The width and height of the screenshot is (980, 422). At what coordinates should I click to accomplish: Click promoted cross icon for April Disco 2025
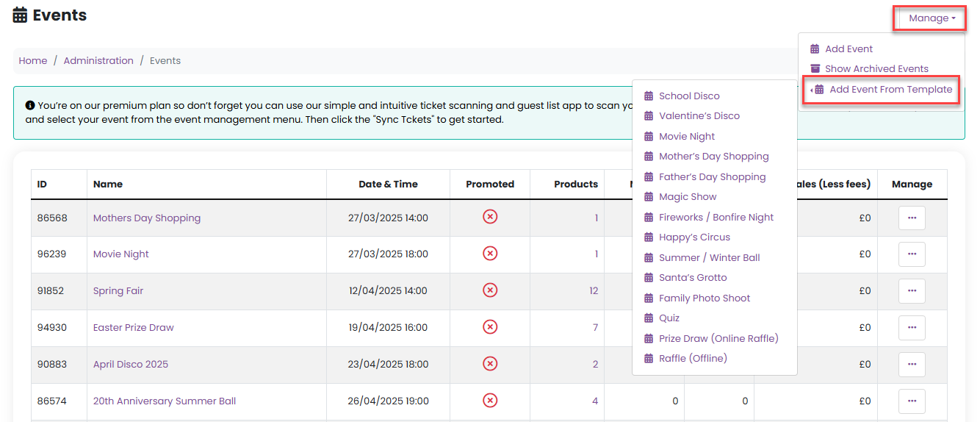pos(490,364)
